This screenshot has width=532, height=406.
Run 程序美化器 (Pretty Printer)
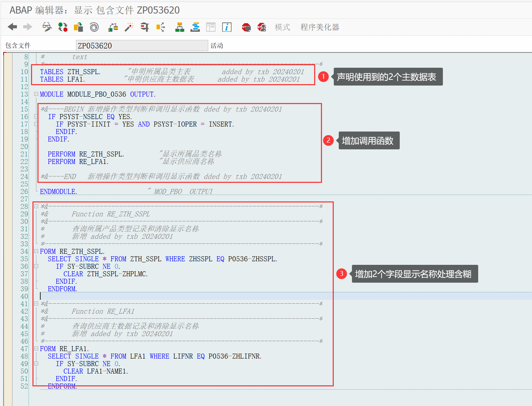[320, 27]
